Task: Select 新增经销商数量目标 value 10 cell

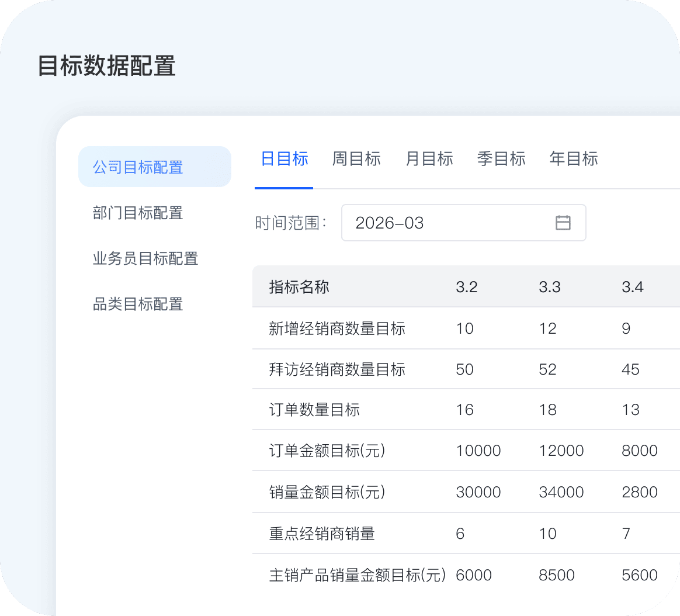Action: tap(464, 328)
